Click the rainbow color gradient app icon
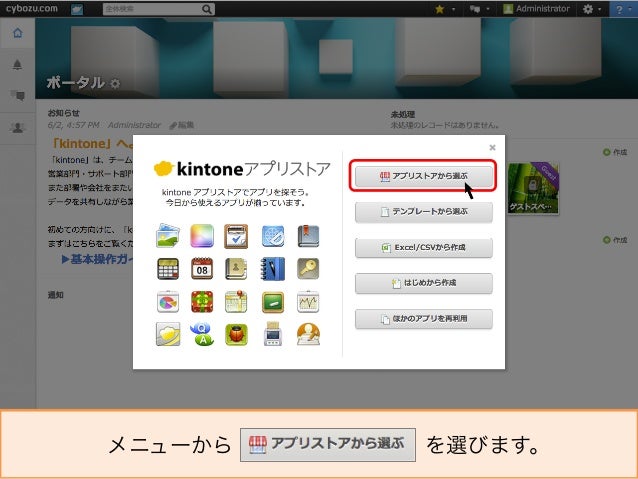The image size is (638, 479). pos(202,236)
